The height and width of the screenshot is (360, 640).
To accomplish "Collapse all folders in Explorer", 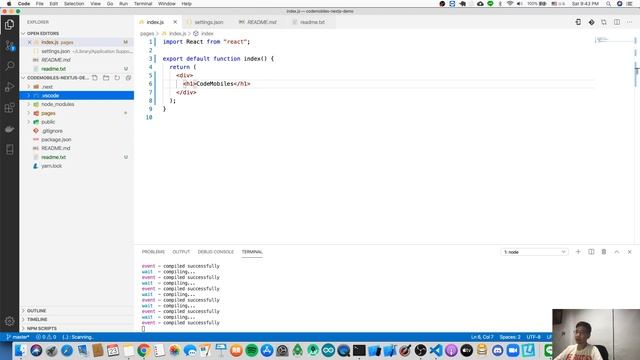I will 128,78.
